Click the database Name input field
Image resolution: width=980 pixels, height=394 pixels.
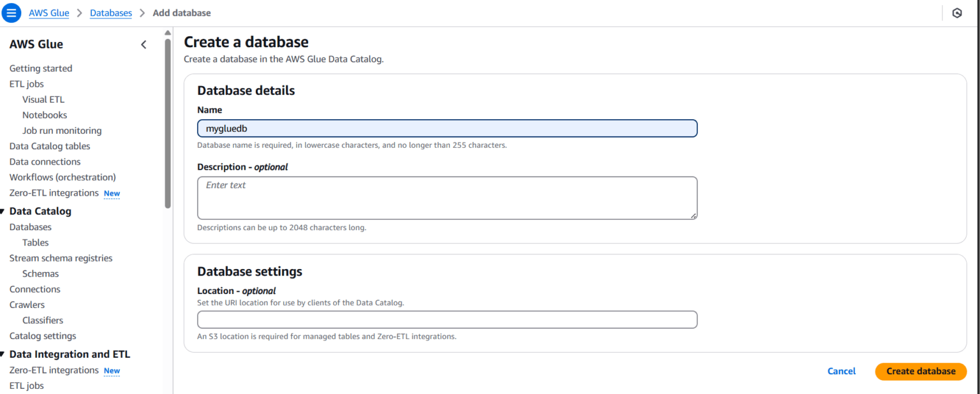tap(447, 128)
